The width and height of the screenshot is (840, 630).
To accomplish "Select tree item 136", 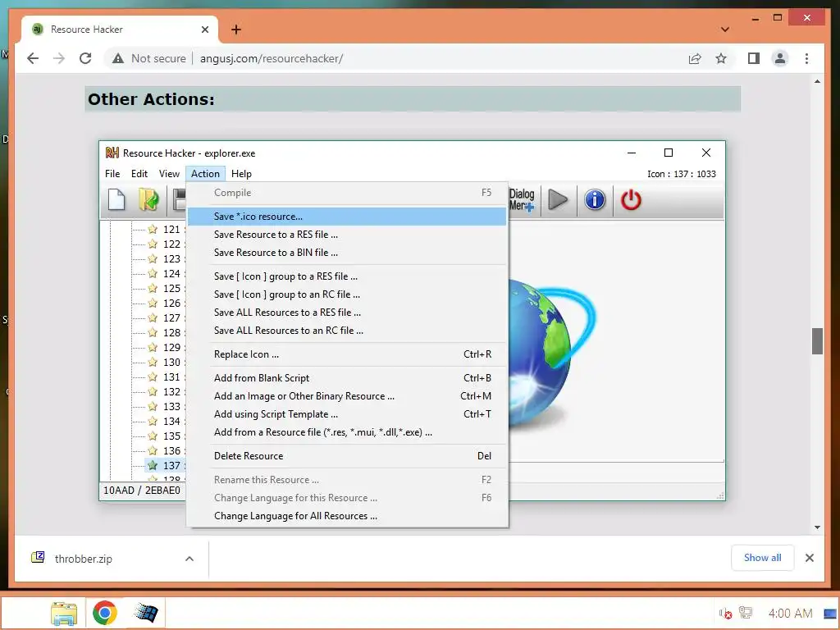I will [171, 450].
